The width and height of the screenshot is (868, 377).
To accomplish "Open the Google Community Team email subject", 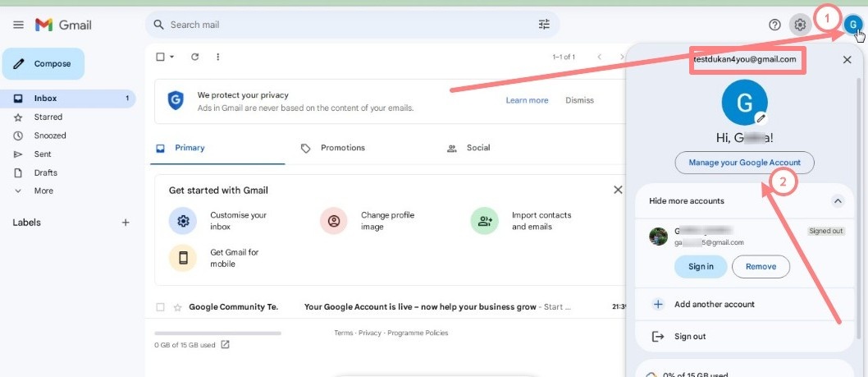I will tap(420, 307).
